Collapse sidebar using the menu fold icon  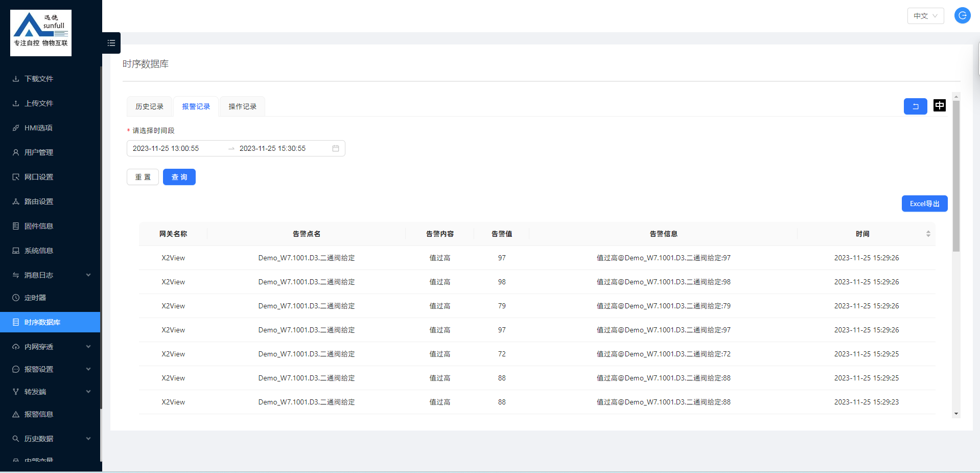pos(111,43)
